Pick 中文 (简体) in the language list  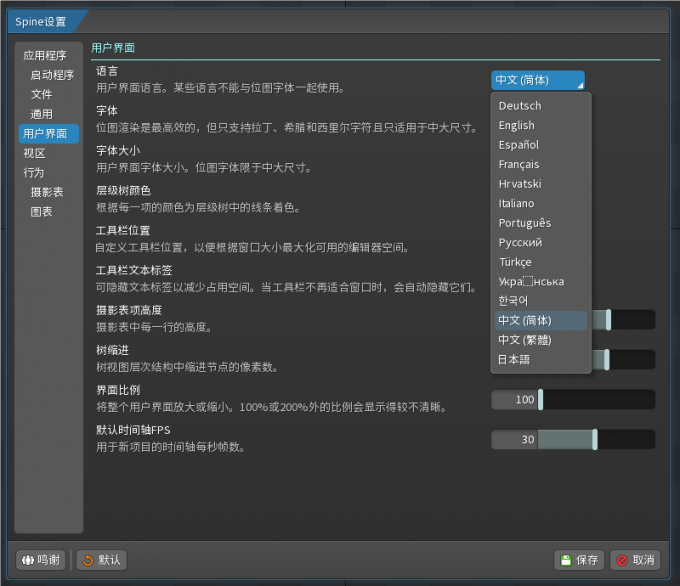pos(541,321)
